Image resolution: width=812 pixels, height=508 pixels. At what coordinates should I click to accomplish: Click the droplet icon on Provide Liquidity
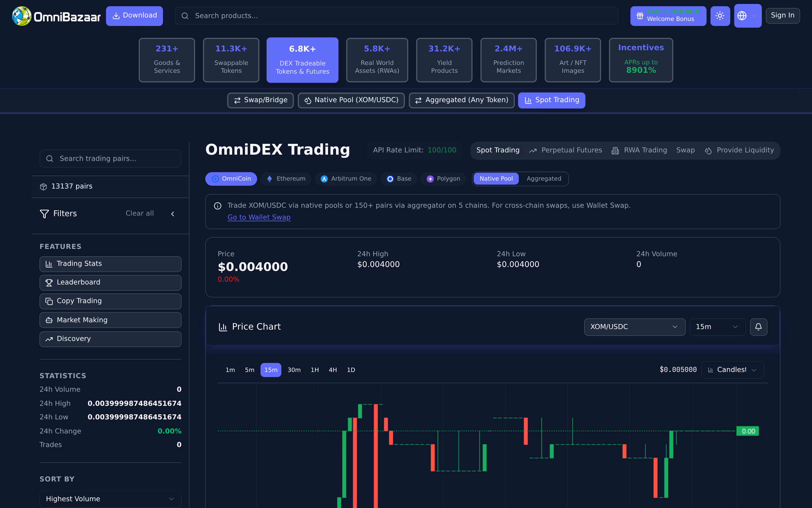708,151
